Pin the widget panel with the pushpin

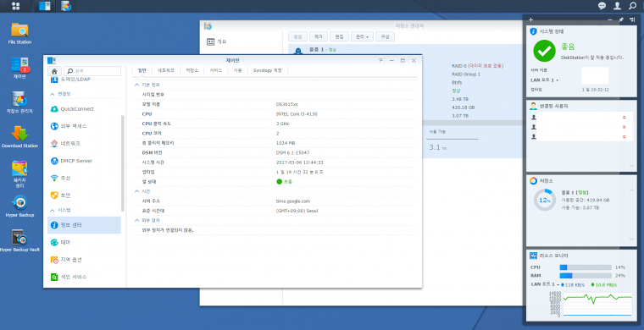(621, 19)
